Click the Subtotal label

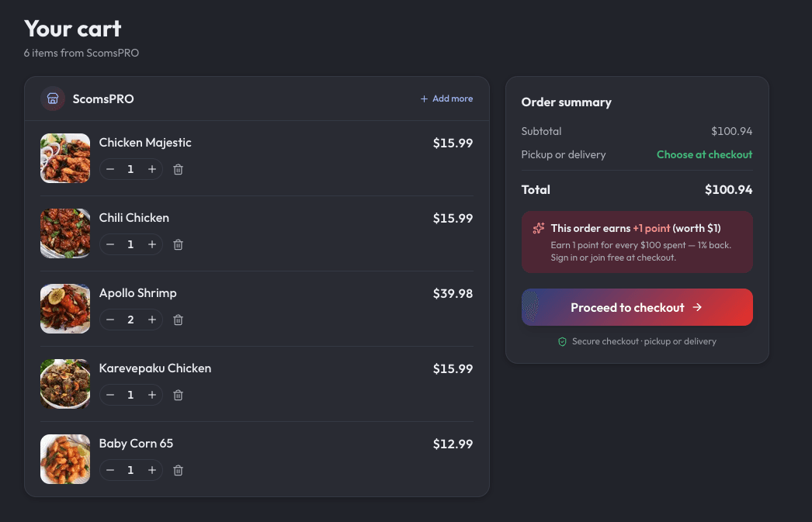click(541, 131)
